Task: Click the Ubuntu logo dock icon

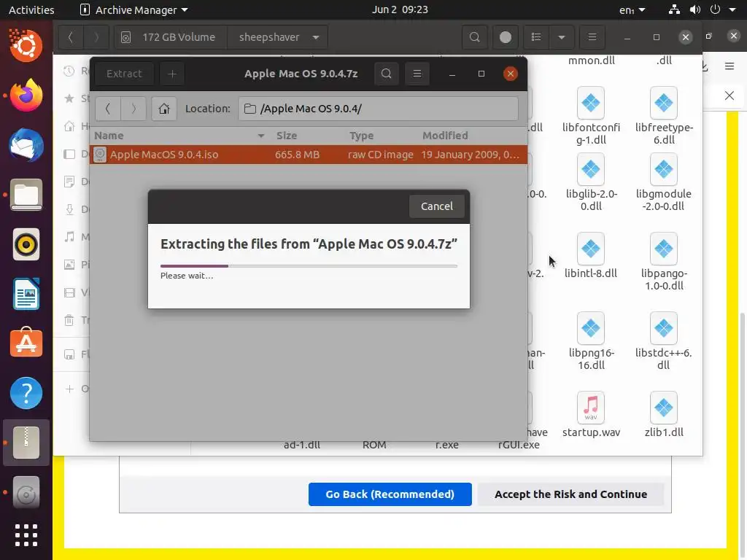Action: (26, 45)
